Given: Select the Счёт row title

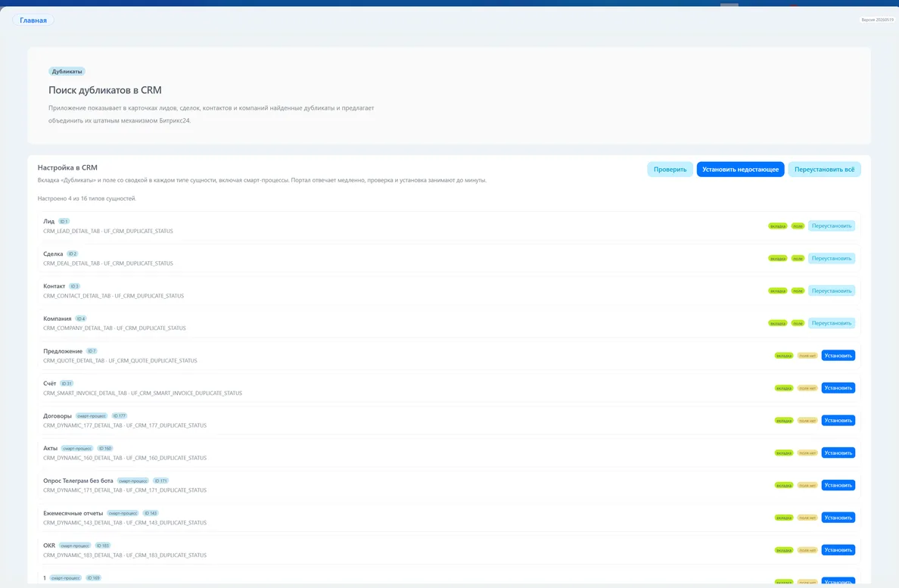Looking at the screenshot, I should click(49, 384).
